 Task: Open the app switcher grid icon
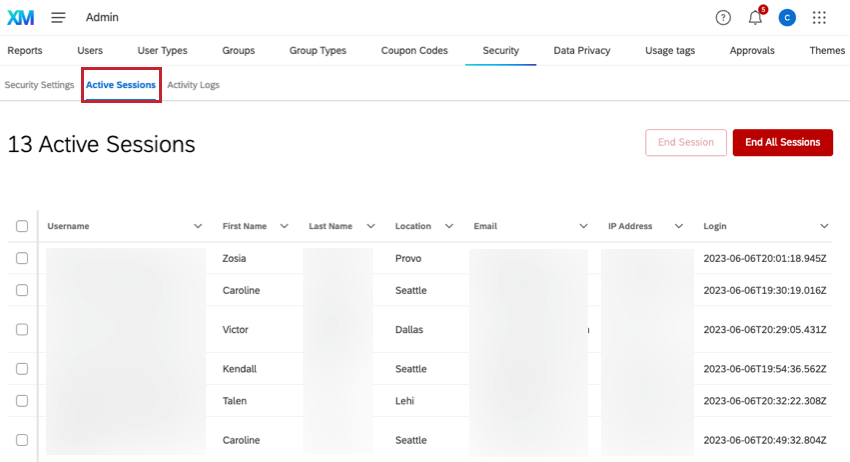click(819, 17)
